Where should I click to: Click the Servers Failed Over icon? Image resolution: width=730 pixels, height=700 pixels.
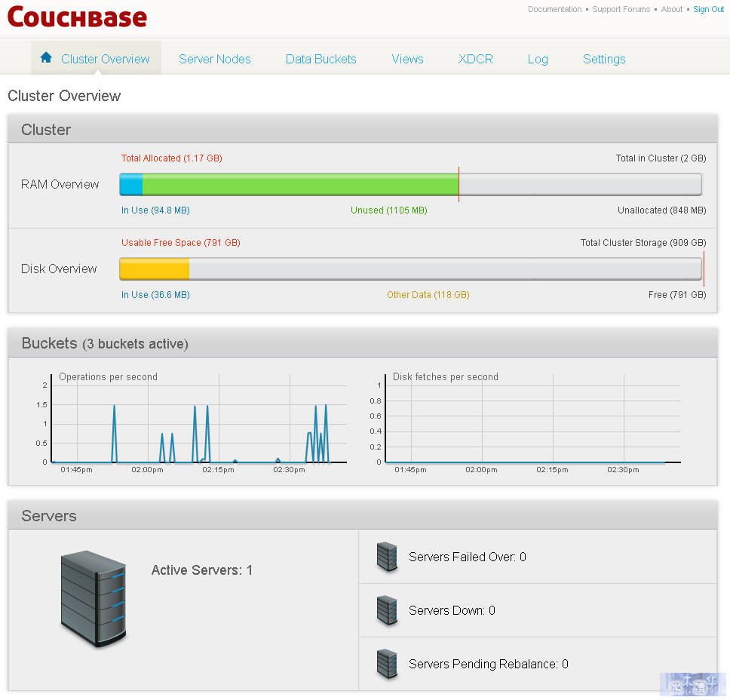[387, 557]
